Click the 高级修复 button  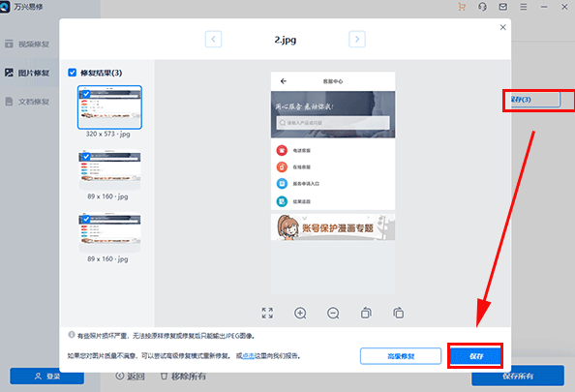401,356
